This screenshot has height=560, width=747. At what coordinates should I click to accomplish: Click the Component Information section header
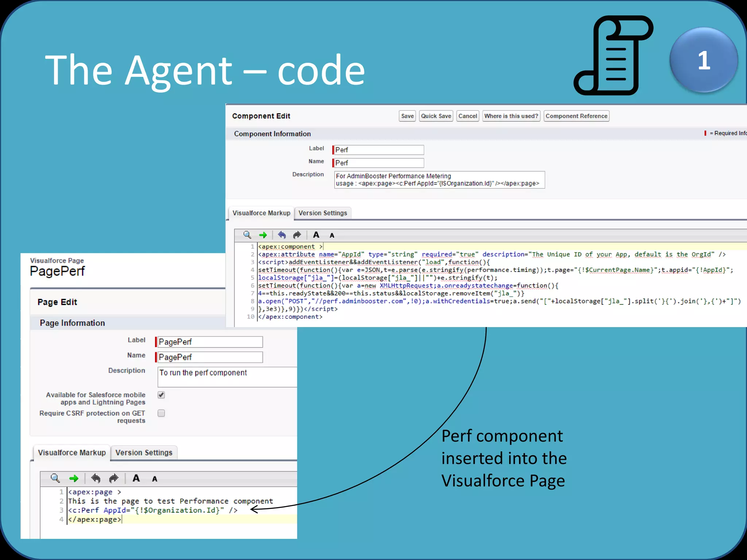pyautogui.click(x=272, y=134)
